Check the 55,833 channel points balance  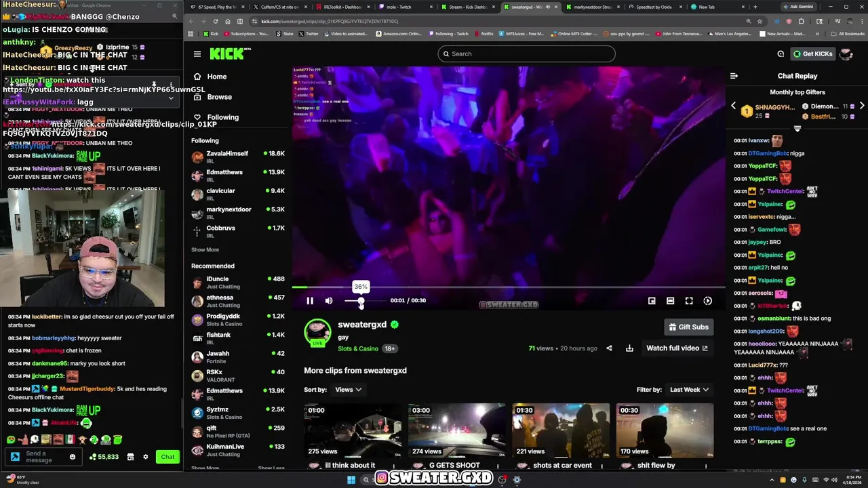(x=104, y=457)
